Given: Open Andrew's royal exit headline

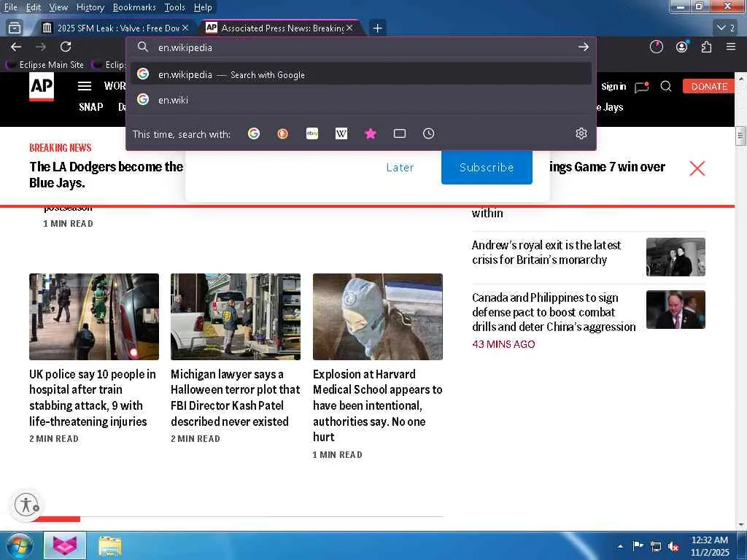Looking at the screenshot, I should coord(546,252).
